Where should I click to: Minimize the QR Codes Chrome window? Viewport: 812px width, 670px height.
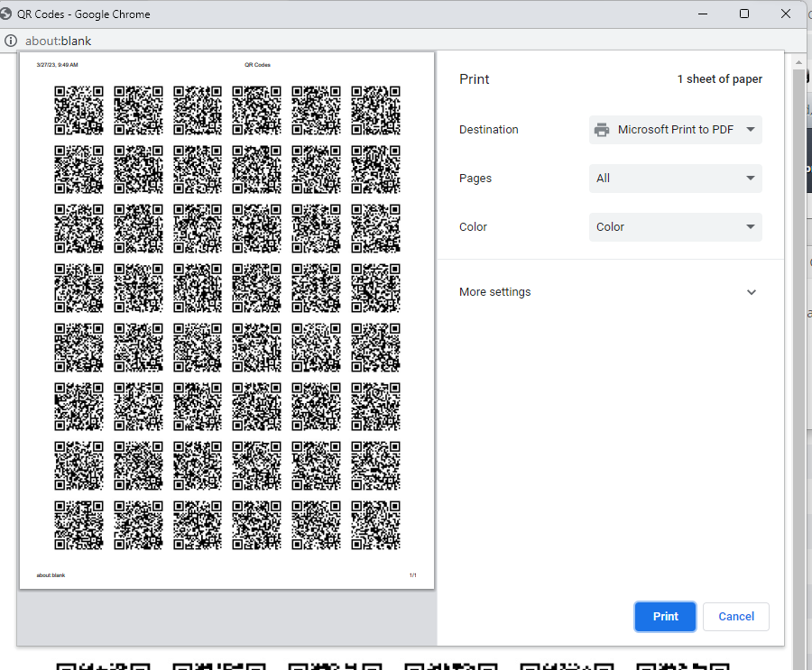(703, 14)
